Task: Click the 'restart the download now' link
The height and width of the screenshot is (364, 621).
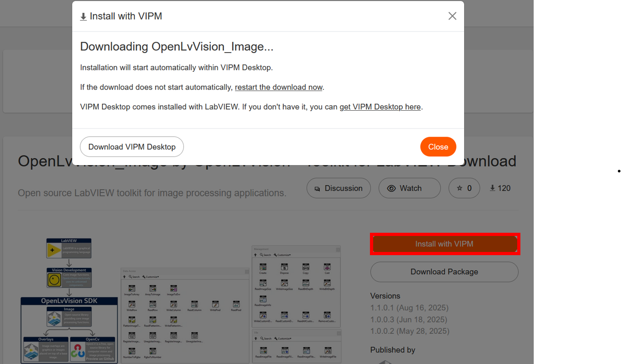Action: coord(278,87)
